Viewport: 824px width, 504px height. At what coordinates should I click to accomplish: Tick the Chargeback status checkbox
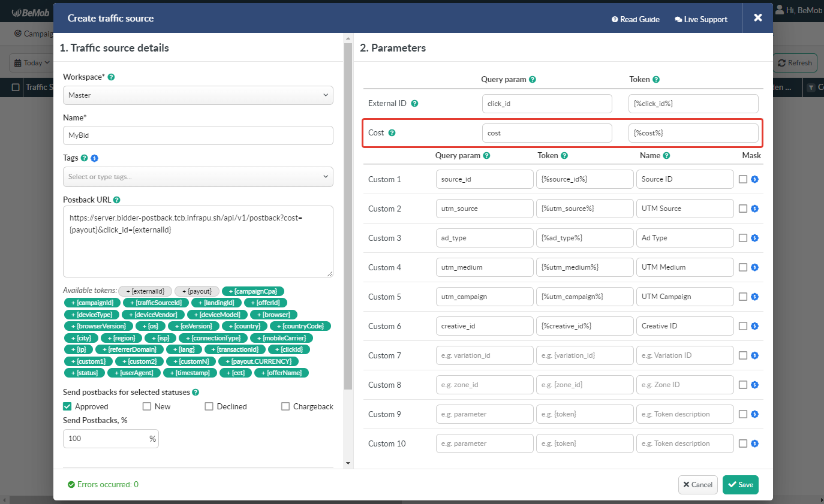285,406
